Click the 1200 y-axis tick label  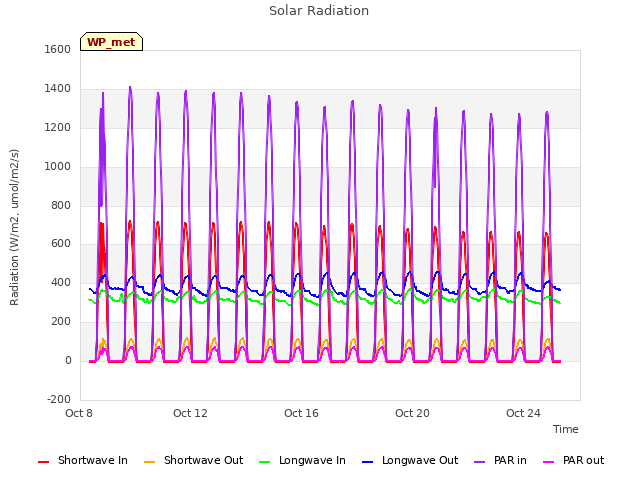point(58,128)
